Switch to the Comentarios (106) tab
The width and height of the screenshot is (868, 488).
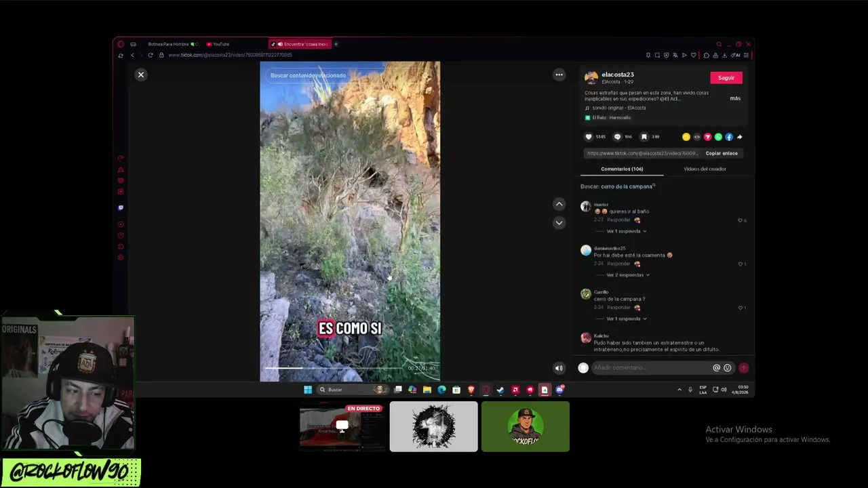coord(622,169)
